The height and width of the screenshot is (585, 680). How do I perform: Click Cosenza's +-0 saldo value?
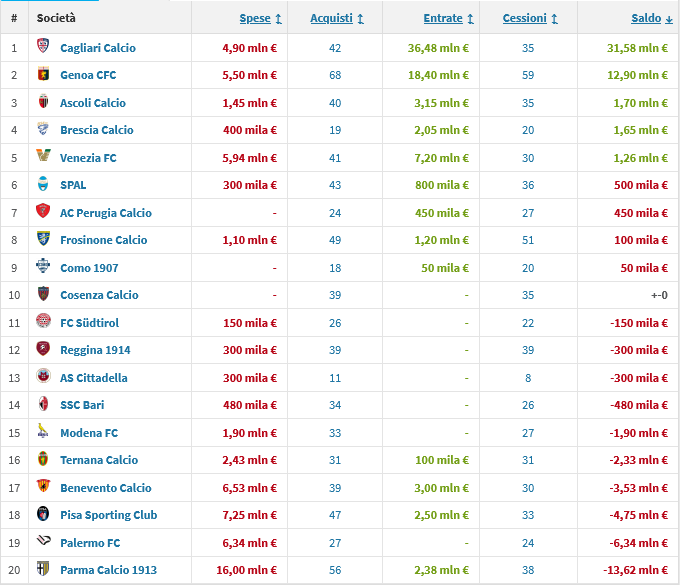coord(659,295)
